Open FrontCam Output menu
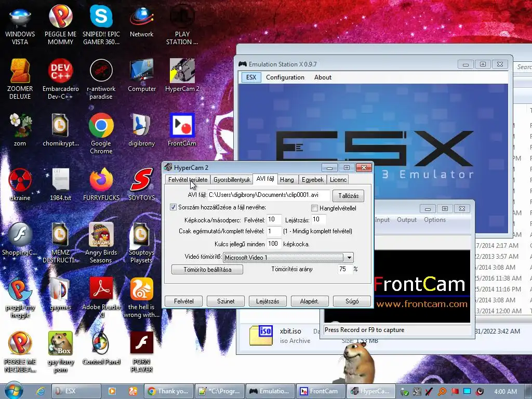 point(406,220)
